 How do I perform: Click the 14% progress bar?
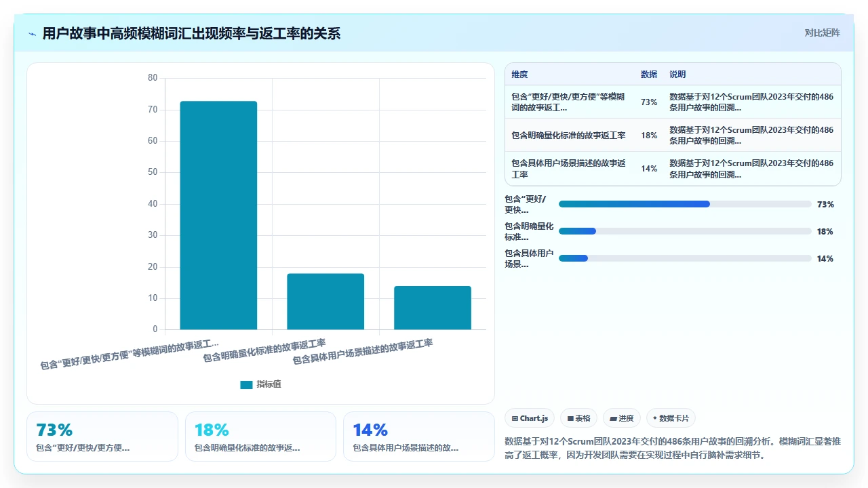(x=685, y=258)
